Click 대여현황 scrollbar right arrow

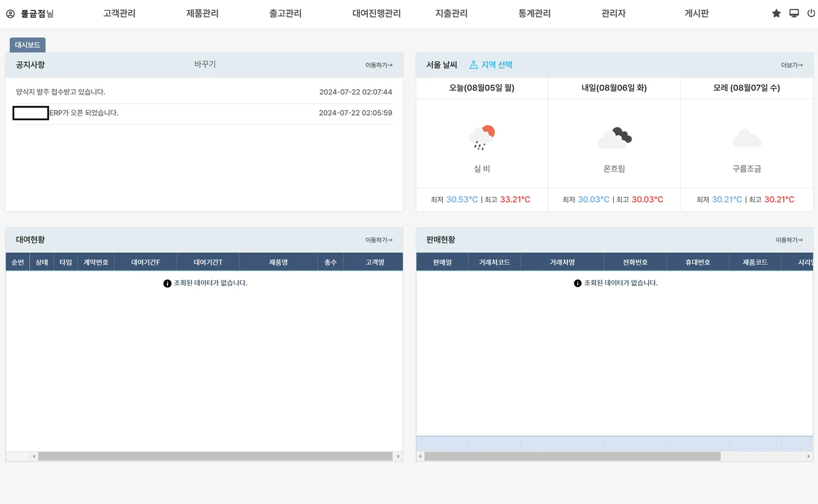[x=398, y=456]
